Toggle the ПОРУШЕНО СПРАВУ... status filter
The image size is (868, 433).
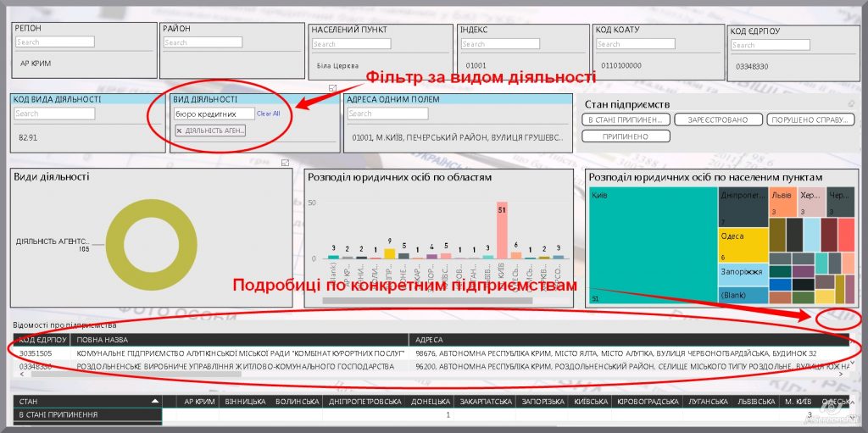tap(810, 120)
